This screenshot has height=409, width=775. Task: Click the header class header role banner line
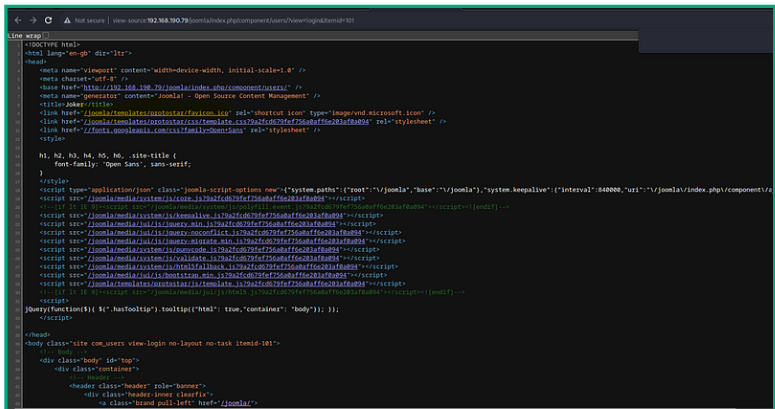click(137, 386)
